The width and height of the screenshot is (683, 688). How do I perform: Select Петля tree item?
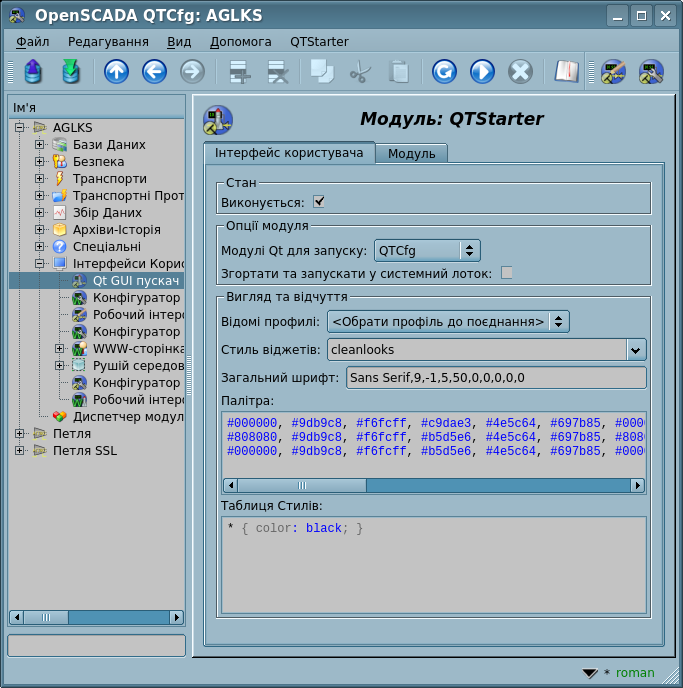(x=72, y=434)
